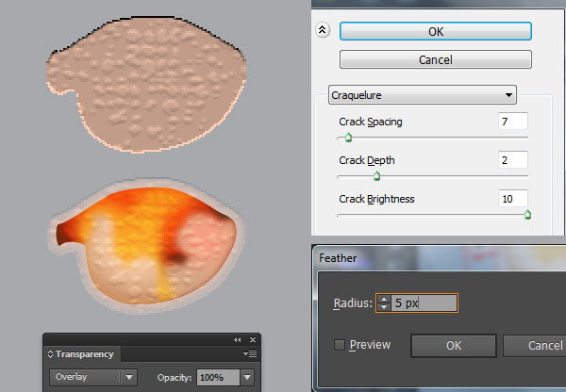Click the Crack Spacing label
Screen dimensions: 566x392
371,122
